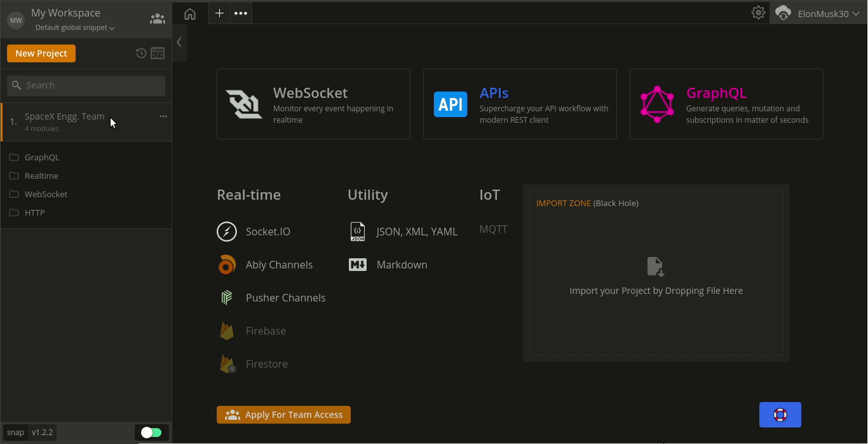The width and height of the screenshot is (868, 444).
Task: Expand Default global snippet dropdown
Action: point(75,28)
